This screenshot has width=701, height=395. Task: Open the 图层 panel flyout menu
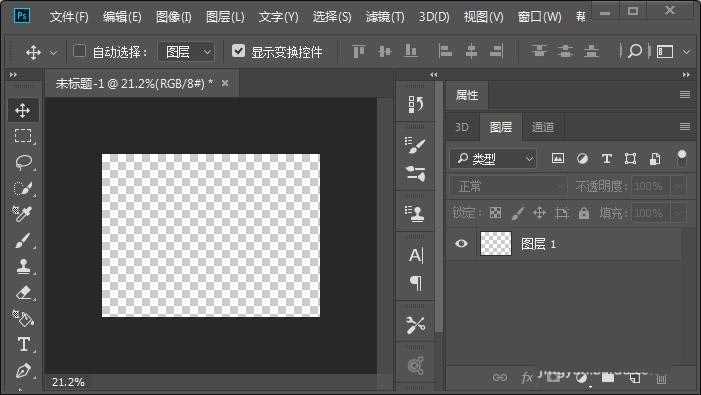[x=684, y=126]
